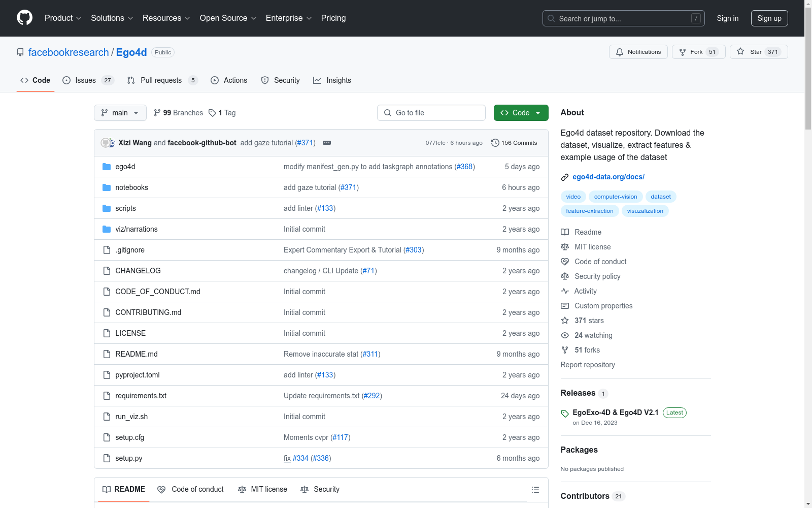812x508 pixels.
Task: Expand the Open Source menu
Action: [228, 18]
